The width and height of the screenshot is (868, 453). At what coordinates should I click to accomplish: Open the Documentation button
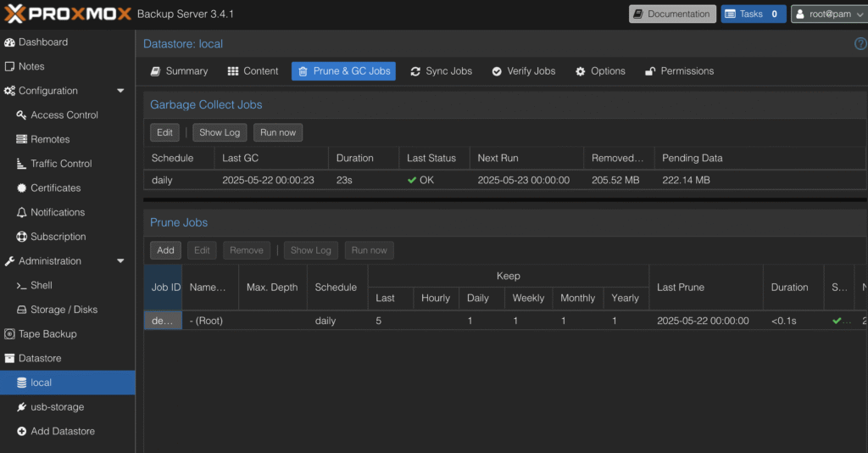tap(672, 14)
